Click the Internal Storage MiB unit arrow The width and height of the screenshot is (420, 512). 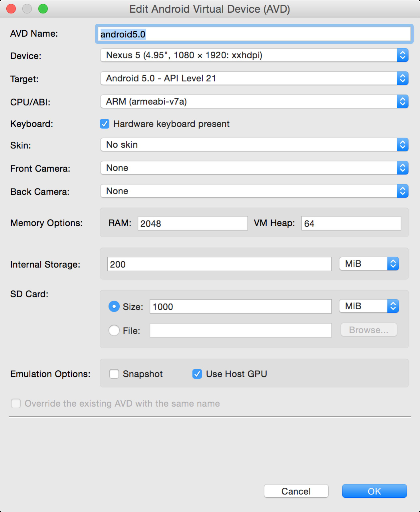[x=393, y=264]
